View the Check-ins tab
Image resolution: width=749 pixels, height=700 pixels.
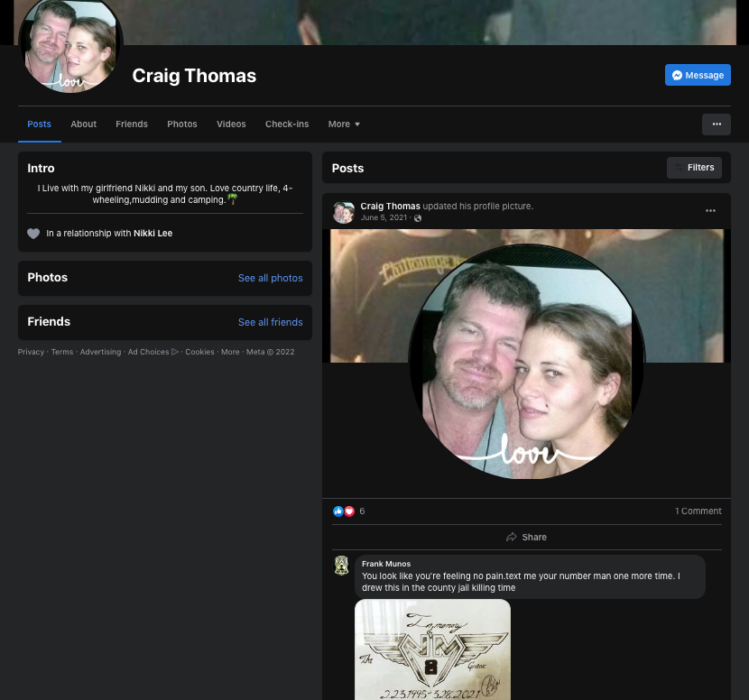[x=287, y=124]
